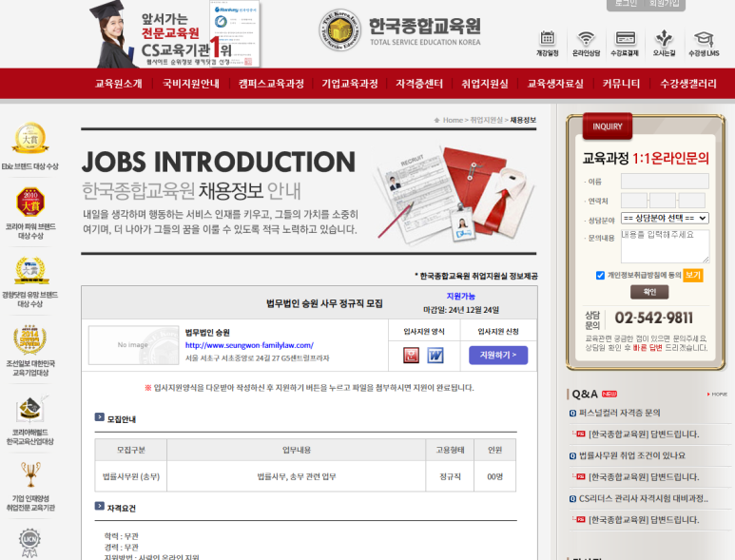This screenshot has width=735, height=560.
Task: Click the Home breadcrumb link
Action: point(453,120)
